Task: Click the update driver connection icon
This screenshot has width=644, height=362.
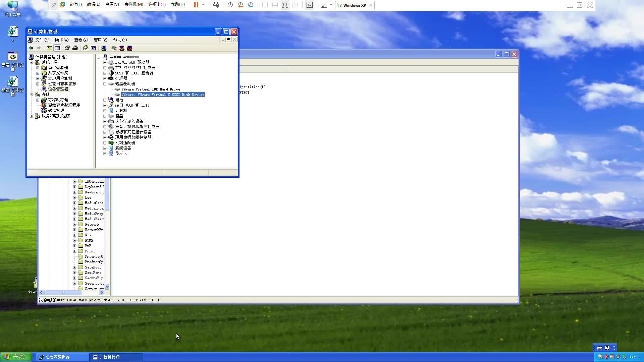Action: tap(114, 48)
